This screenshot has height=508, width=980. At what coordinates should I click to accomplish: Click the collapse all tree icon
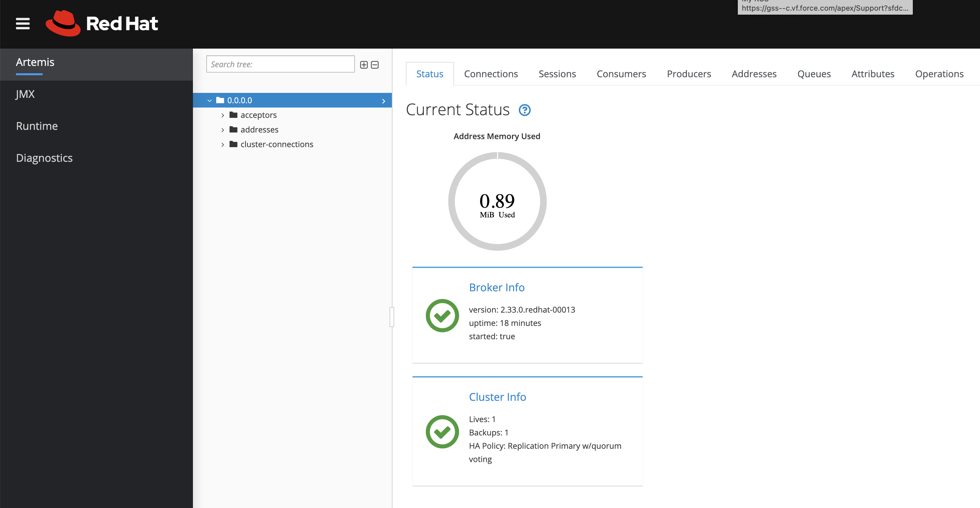375,65
